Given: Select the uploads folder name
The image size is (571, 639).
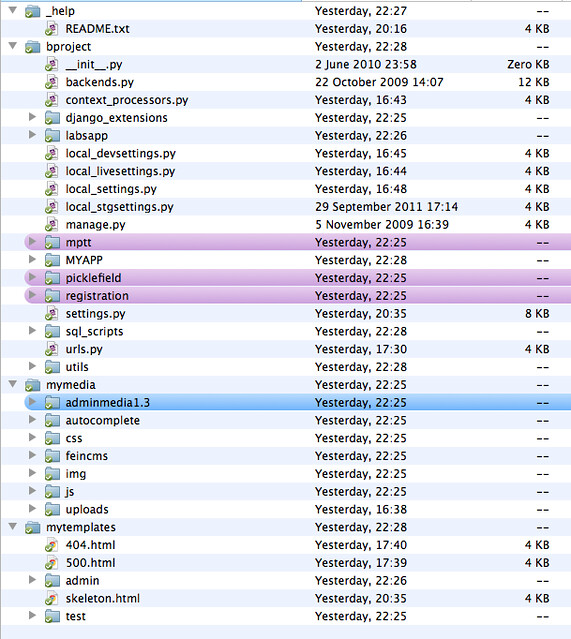Looking at the screenshot, I should [x=87, y=509].
